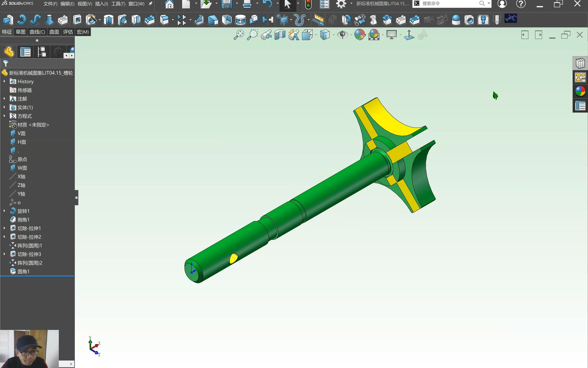Select the Linear Pattern tool
This screenshot has height=368, width=588.
pos(181,20)
